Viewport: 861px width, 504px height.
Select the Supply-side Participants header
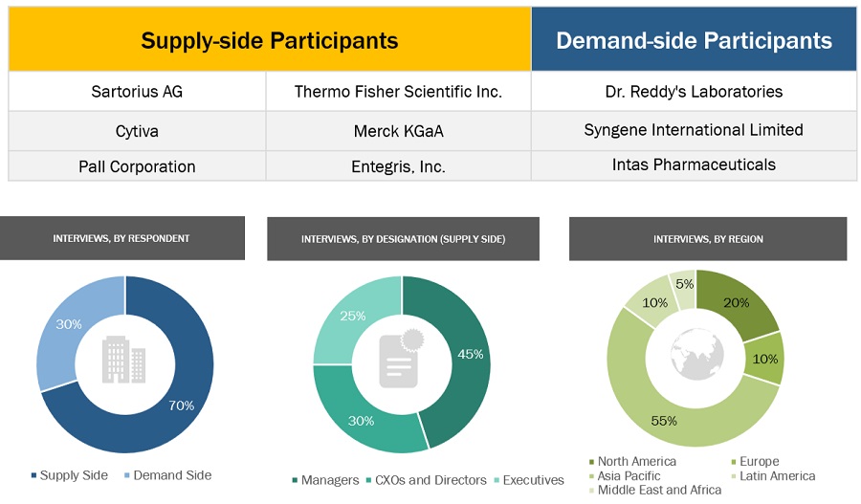(270, 40)
